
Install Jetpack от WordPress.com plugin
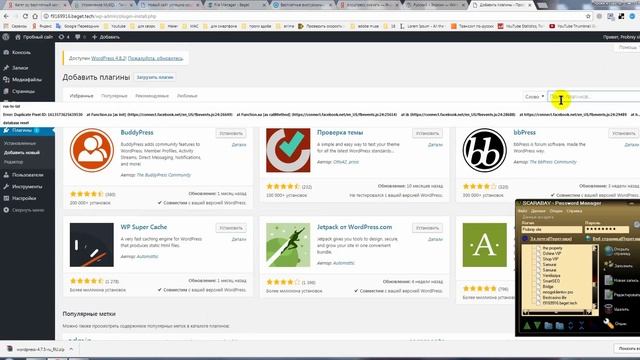(427, 228)
